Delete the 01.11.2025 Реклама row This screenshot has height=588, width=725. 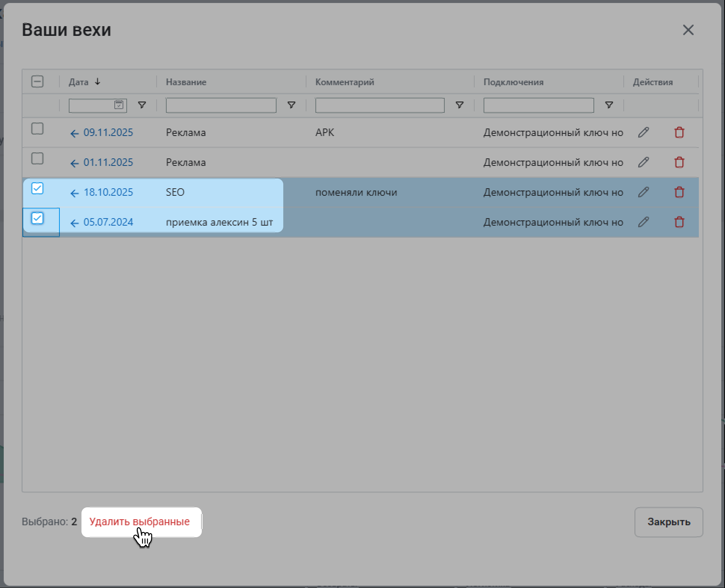679,162
